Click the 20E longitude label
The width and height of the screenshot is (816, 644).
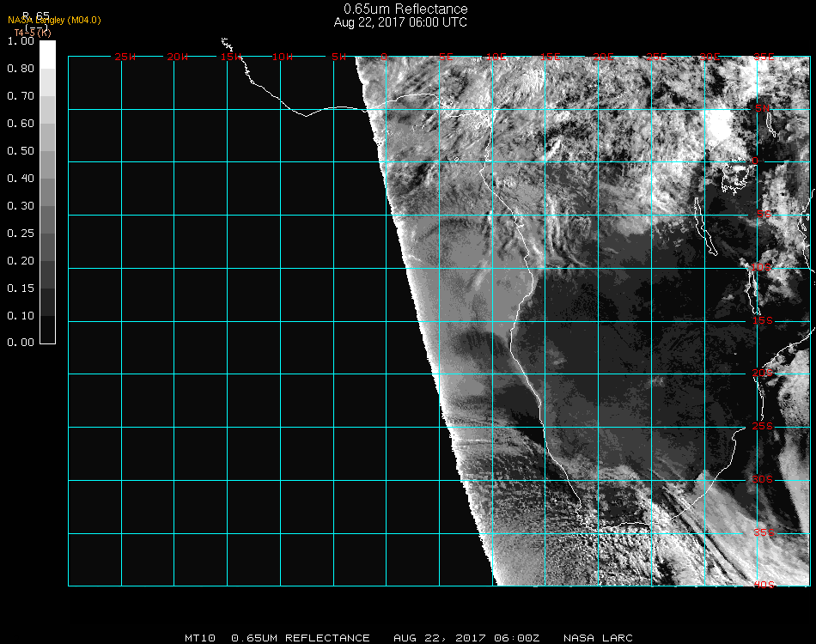(x=604, y=57)
